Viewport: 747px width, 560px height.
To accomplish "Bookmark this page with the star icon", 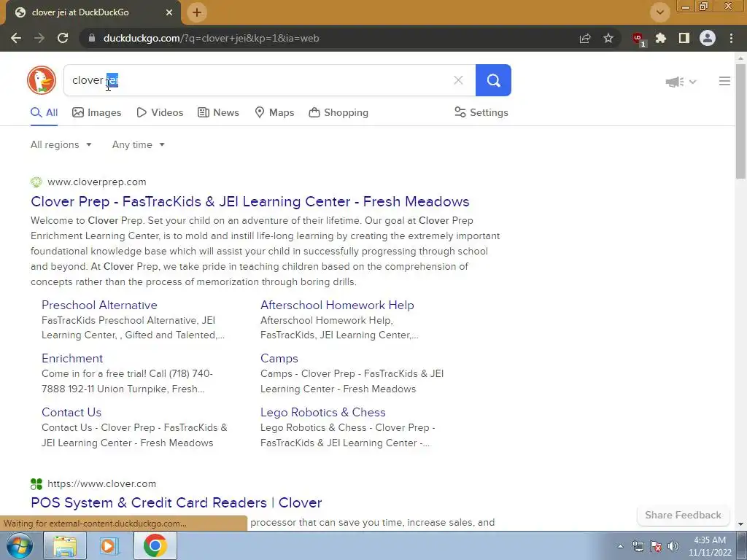I will click(x=608, y=38).
